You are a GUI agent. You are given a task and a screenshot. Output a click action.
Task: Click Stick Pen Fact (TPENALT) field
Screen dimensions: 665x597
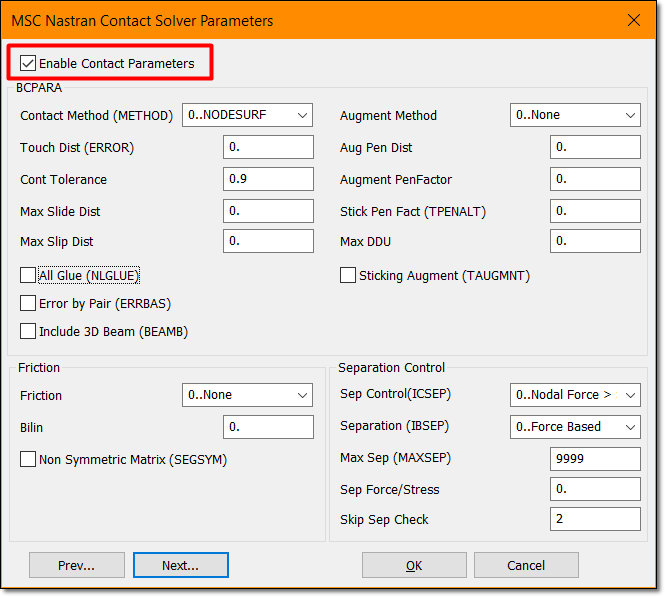point(595,211)
